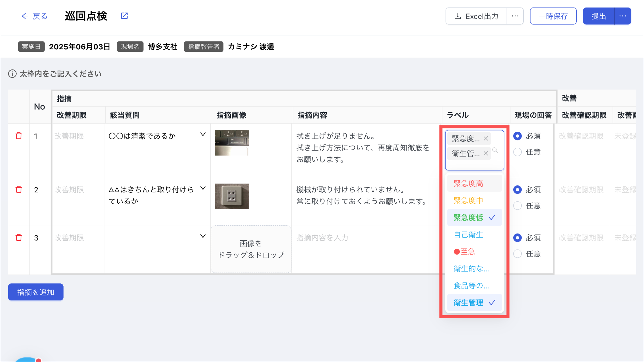The height and width of the screenshot is (362, 644).
Task: Click trash icon for row 2
Action: (x=19, y=189)
